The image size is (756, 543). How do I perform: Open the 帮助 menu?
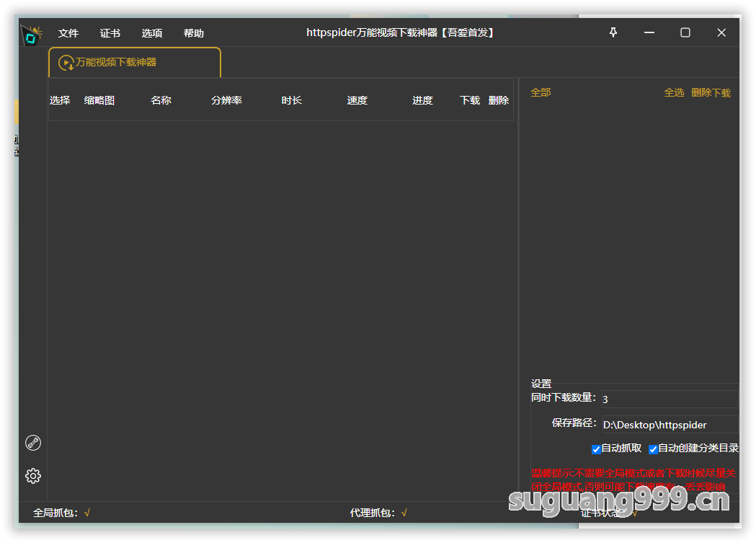tap(194, 33)
